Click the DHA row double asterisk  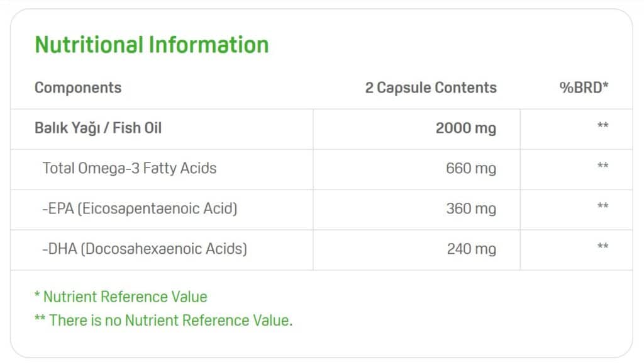click(x=602, y=247)
